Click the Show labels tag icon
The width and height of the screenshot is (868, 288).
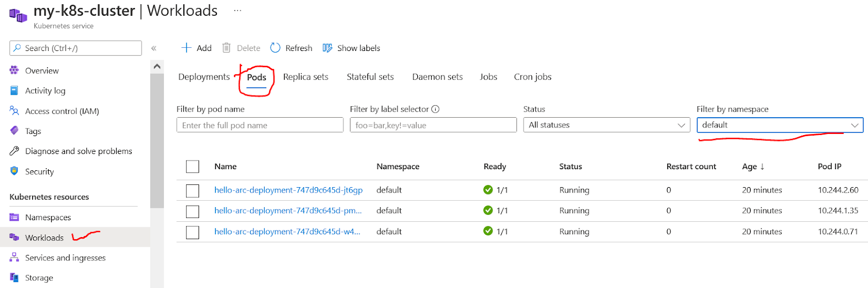point(327,48)
